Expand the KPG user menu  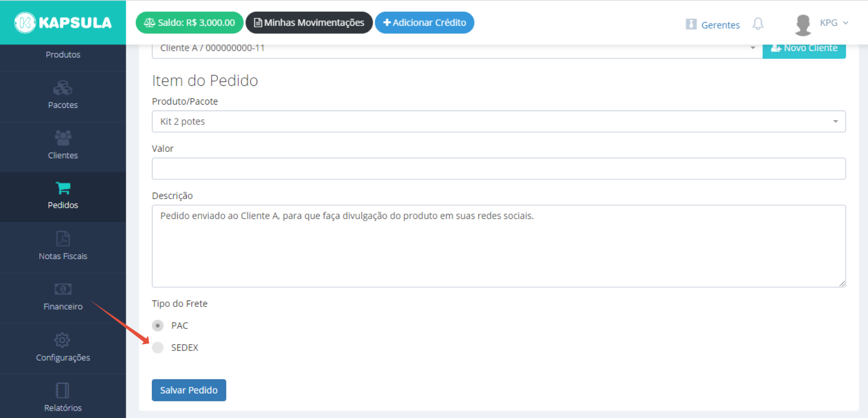coord(834,23)
